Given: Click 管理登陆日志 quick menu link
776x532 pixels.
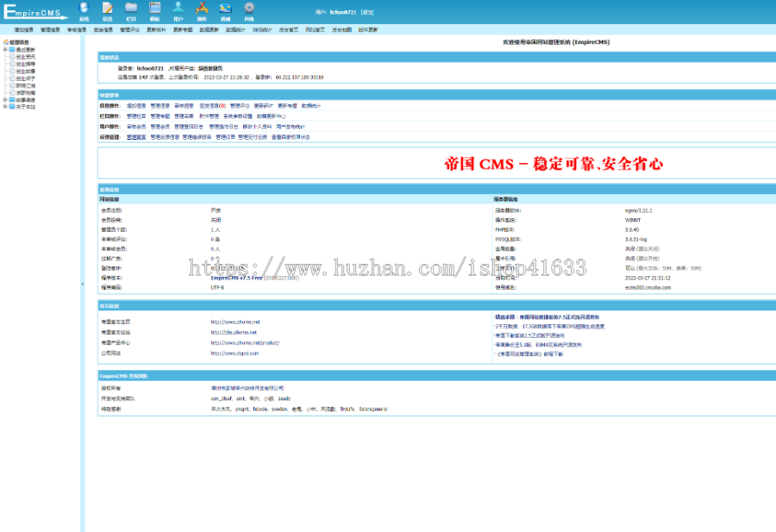Looking at the screenshot, I should point(189,127).
